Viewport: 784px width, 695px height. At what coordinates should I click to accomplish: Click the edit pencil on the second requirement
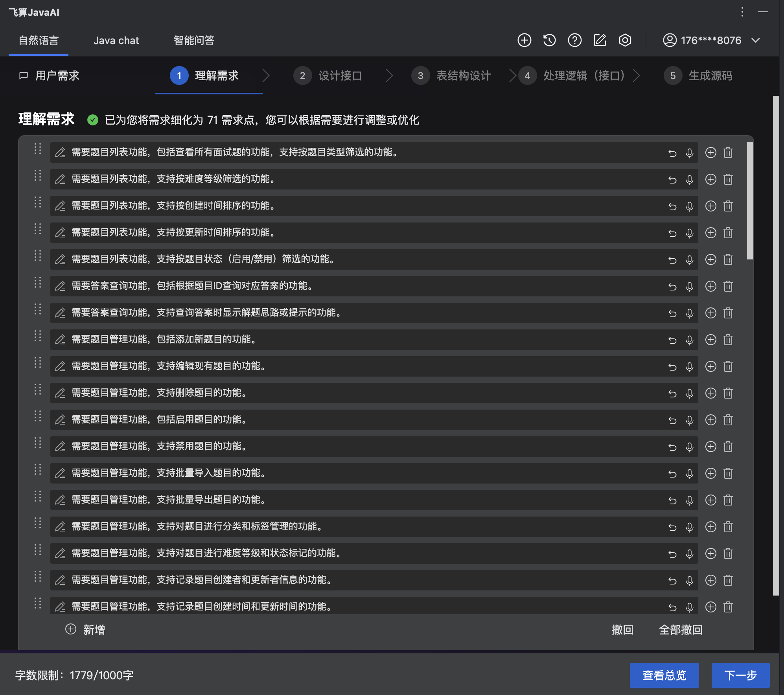[x=61, y=180]
